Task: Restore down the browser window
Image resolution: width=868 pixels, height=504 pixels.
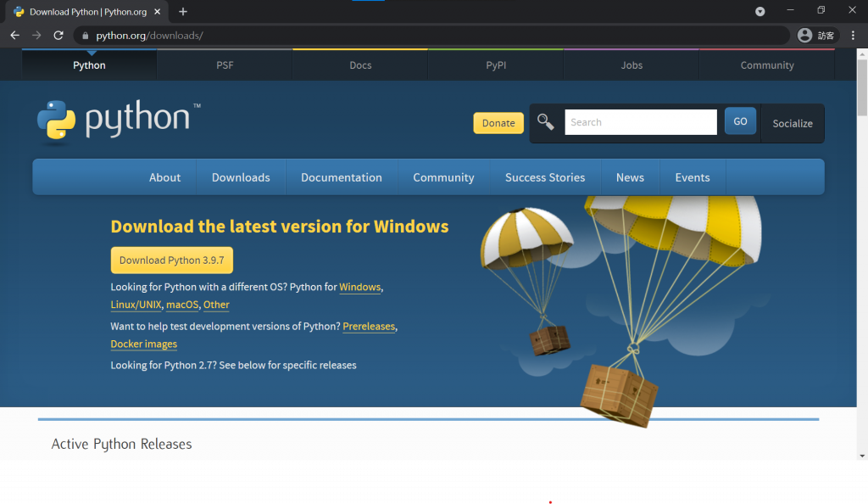Action: [821, 10]
